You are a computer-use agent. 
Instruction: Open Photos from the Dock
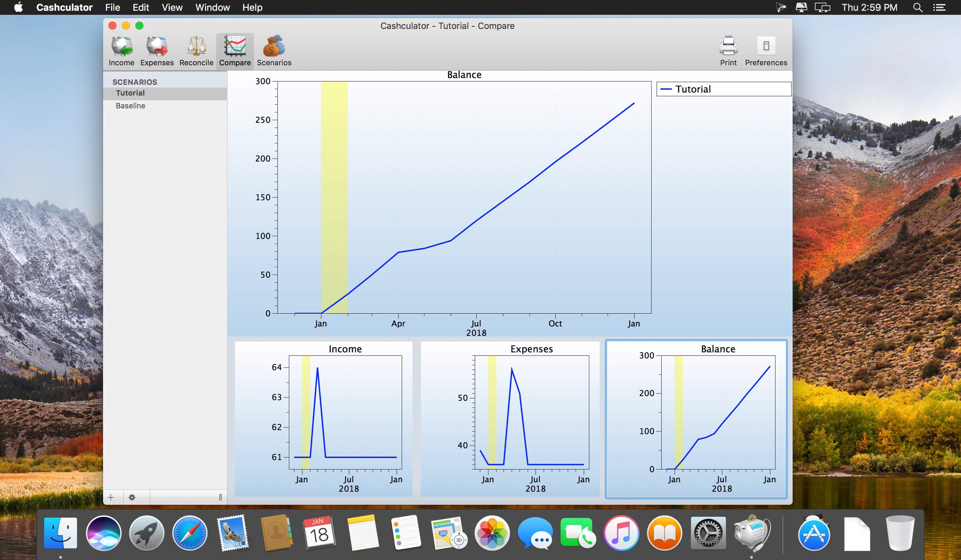click(x=492, y=533)
